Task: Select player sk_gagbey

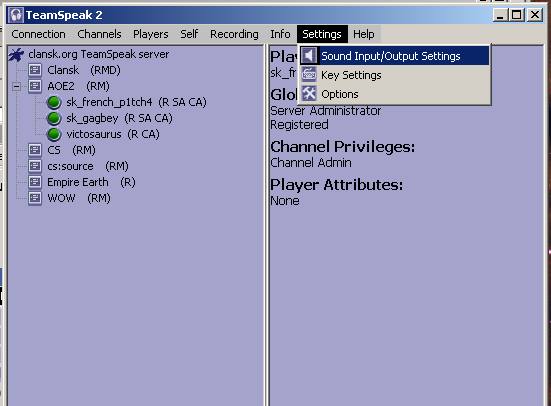Action: coord(119,118)
